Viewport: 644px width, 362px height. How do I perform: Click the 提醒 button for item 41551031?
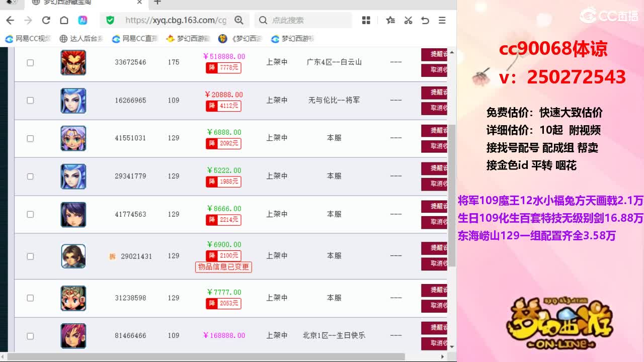[434, 131]
